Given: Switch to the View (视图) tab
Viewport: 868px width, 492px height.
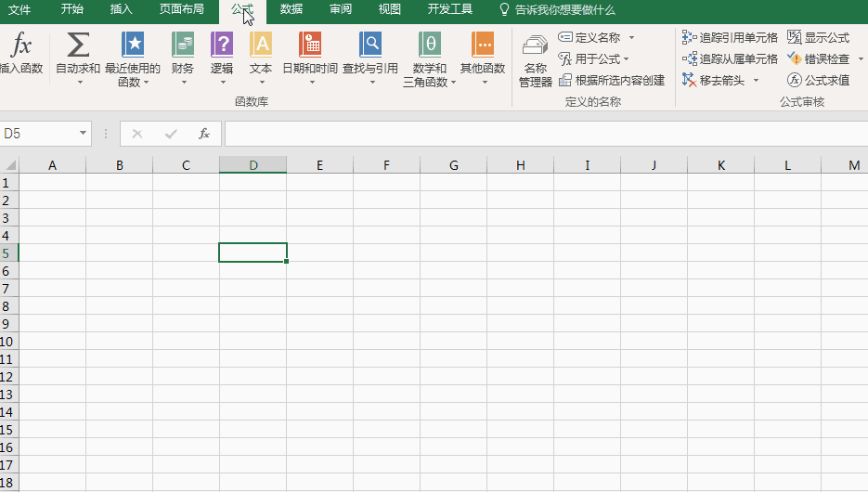Looking at the screenshot, I should click(390, 9).
